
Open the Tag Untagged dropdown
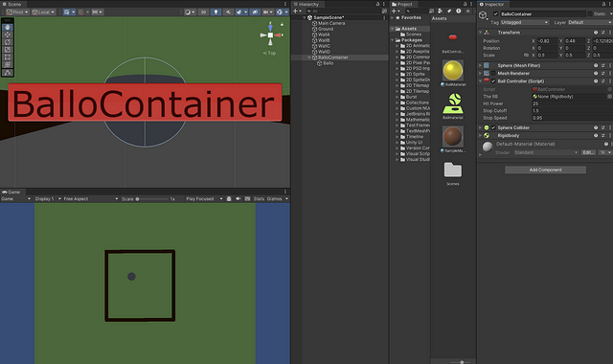524,23
